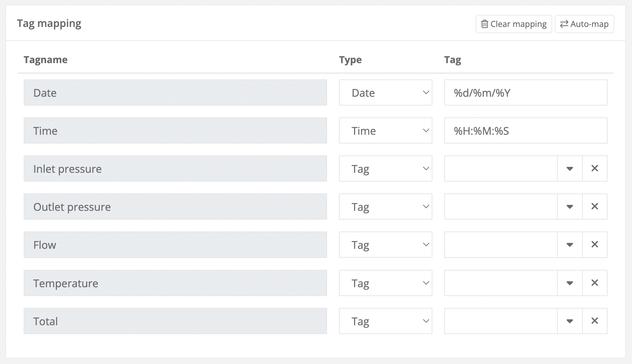Click the Tag column header
The height and width of the screenshot is (364, 632).
[x=452, y=60]
